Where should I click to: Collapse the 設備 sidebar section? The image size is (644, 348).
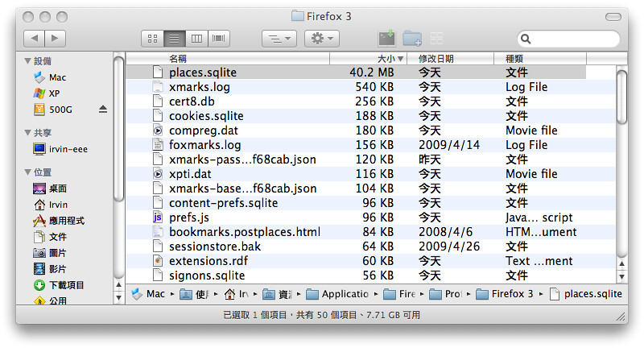coord(27,60)
